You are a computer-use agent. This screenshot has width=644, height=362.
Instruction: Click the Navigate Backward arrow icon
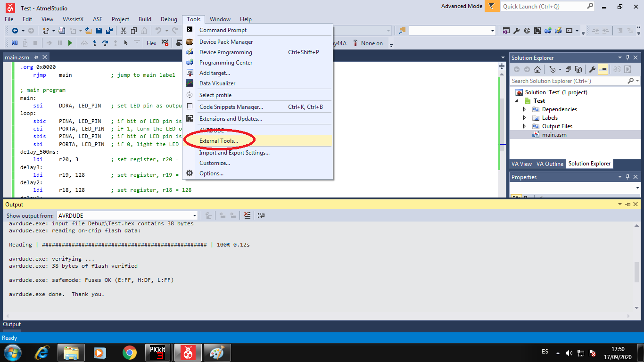15,31
